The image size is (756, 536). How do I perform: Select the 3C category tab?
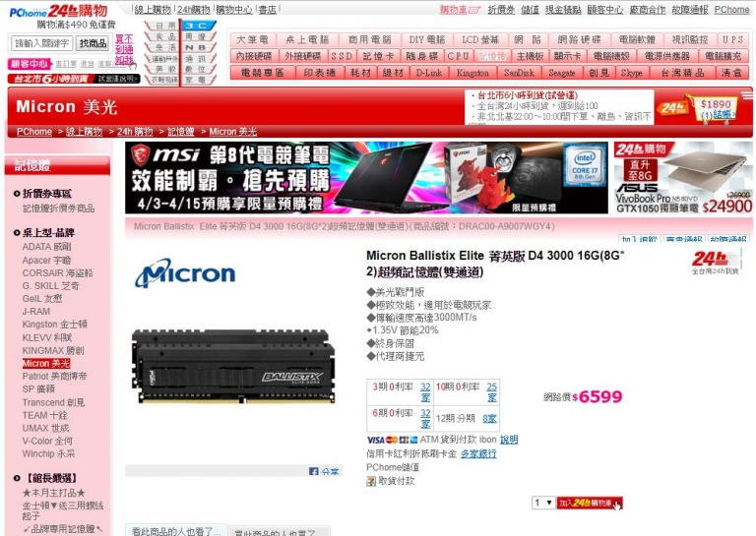(197, 26)
